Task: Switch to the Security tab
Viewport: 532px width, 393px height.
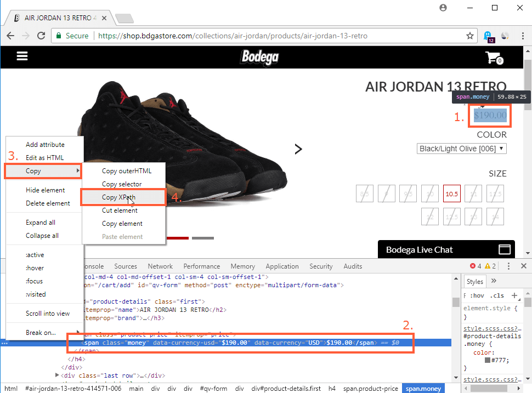Action: (x=321, y=266)
